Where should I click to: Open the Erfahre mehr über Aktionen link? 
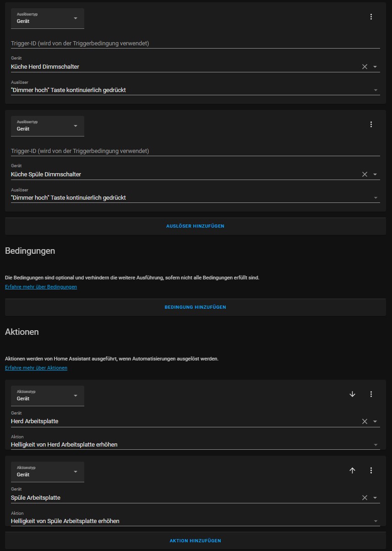(x=36, y=368)
